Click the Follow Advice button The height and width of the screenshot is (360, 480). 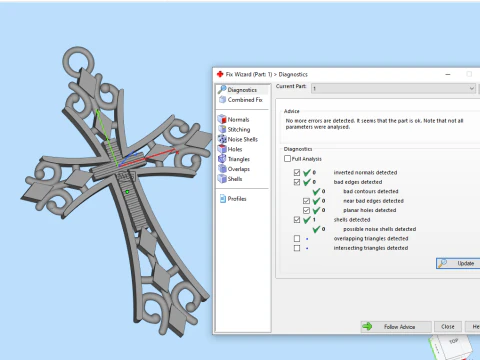click(x=396, y=327)
